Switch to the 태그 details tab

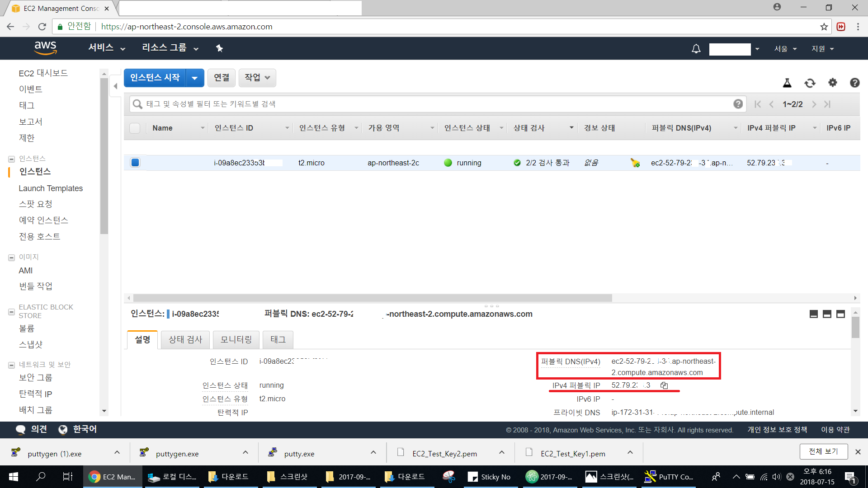[278, 340]
